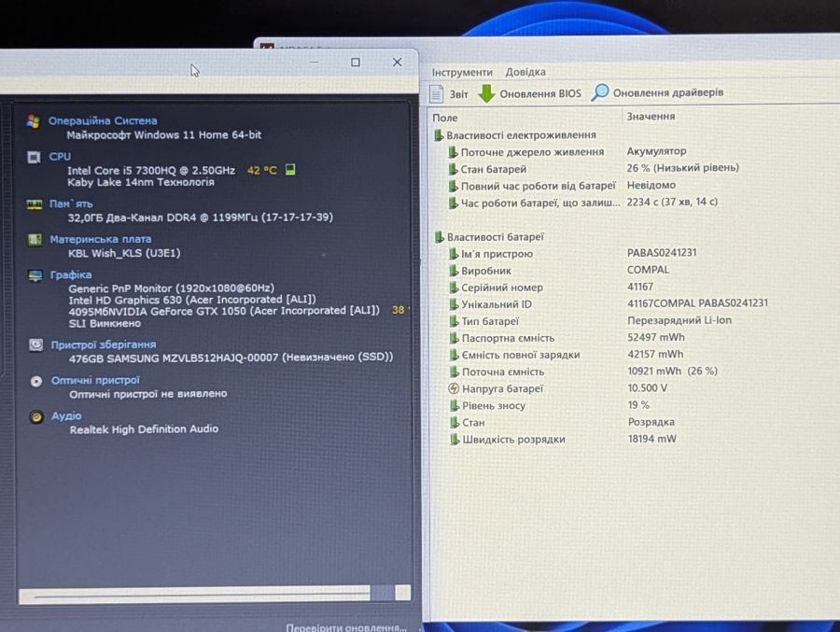
Task: Select the Унікальний ID row
Action: (x=609, y=303)
